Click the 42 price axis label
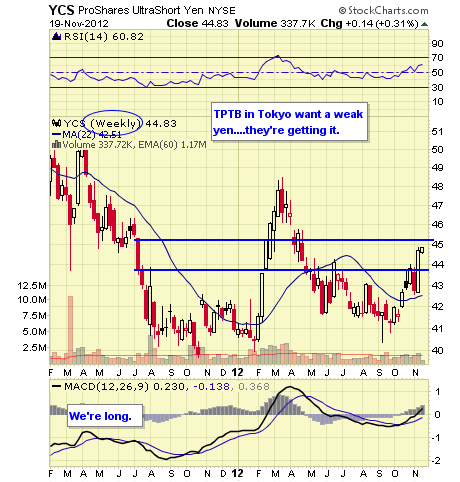The width and height of the screenshot is (460, 482). pyautogui.click(x=437, y=306)
